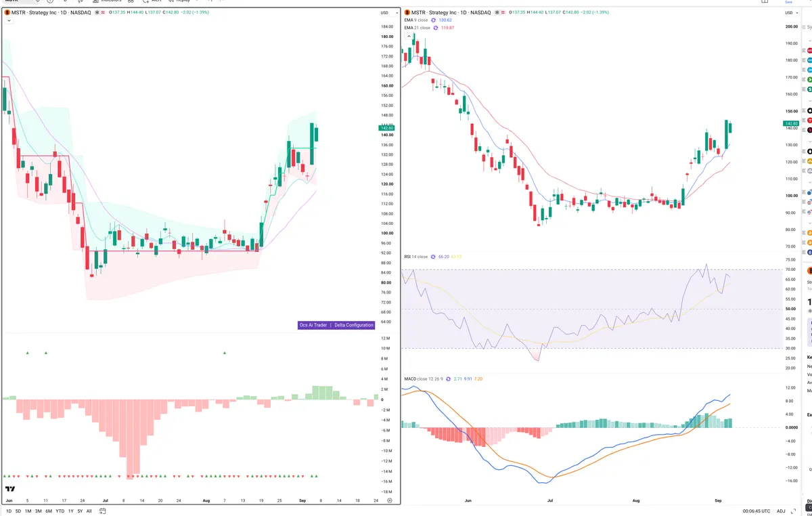This screenshot has width=812, height=516.
Task: Click the refresh icon next to RSI 14 close
Action: point(433,257)
